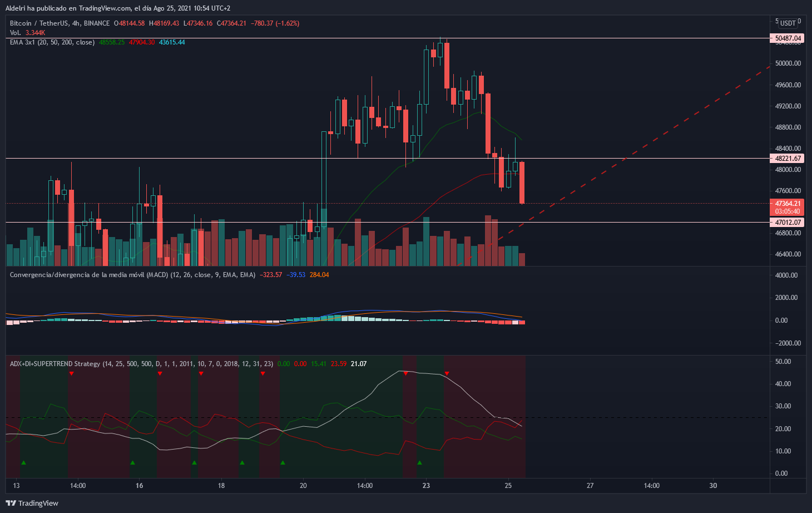
Task: Click the leftmost red down-arrow sell signal
Action: (71, 373)
